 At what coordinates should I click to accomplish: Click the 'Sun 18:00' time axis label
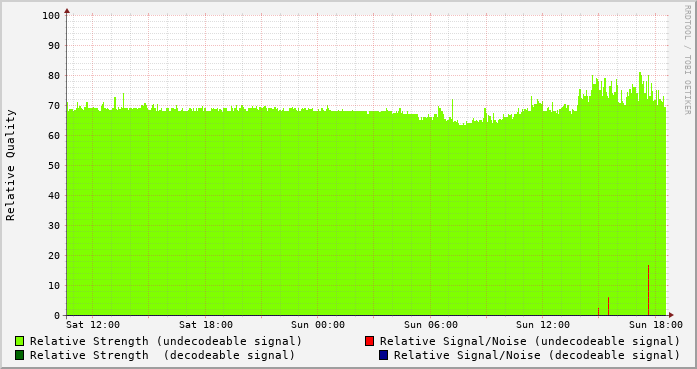point(656,325)
